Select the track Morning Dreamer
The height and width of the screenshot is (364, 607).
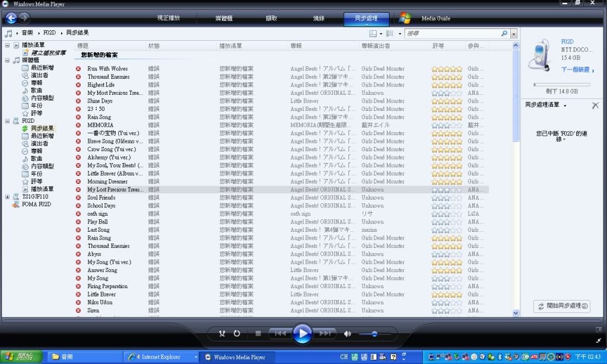click(x=107, y=181)
